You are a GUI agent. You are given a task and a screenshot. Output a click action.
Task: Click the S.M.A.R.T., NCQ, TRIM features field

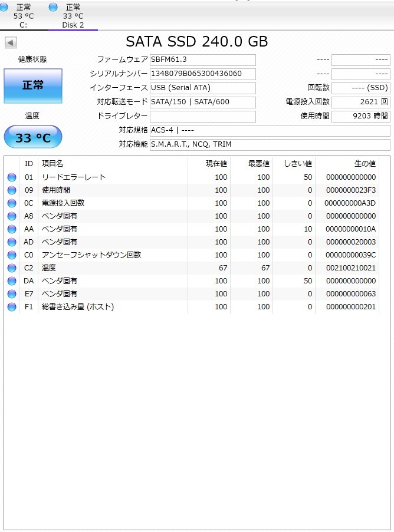(x=270, y=144)
